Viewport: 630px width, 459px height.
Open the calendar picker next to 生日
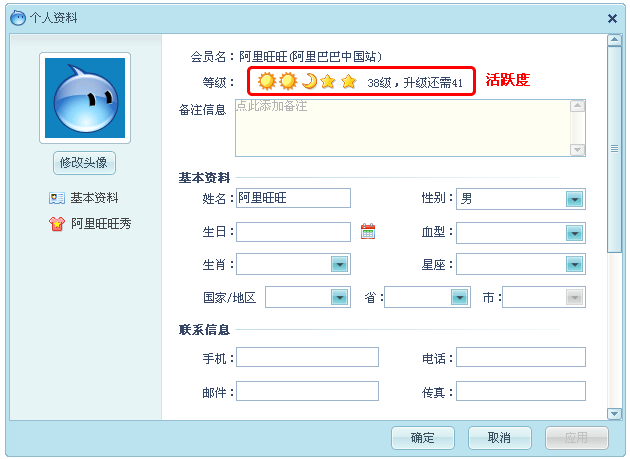pos(368,232)
